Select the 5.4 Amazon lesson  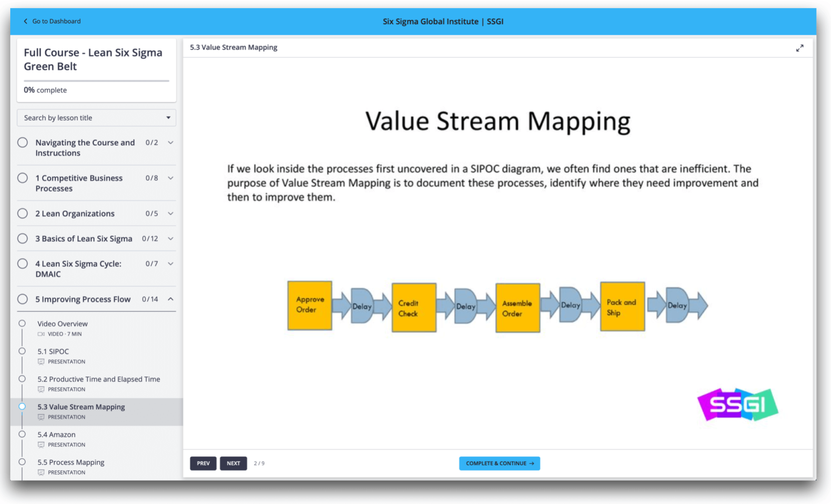click(56, 434)
